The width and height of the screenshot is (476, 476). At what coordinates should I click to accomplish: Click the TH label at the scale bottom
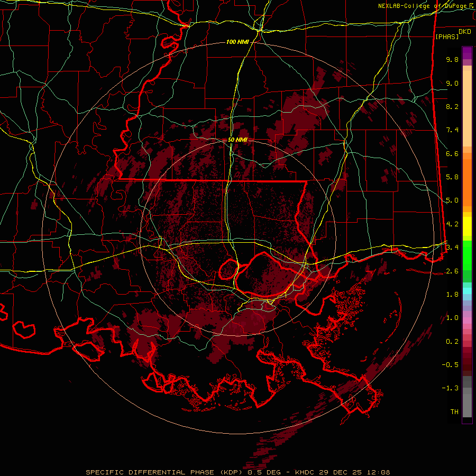pos(454,412)
